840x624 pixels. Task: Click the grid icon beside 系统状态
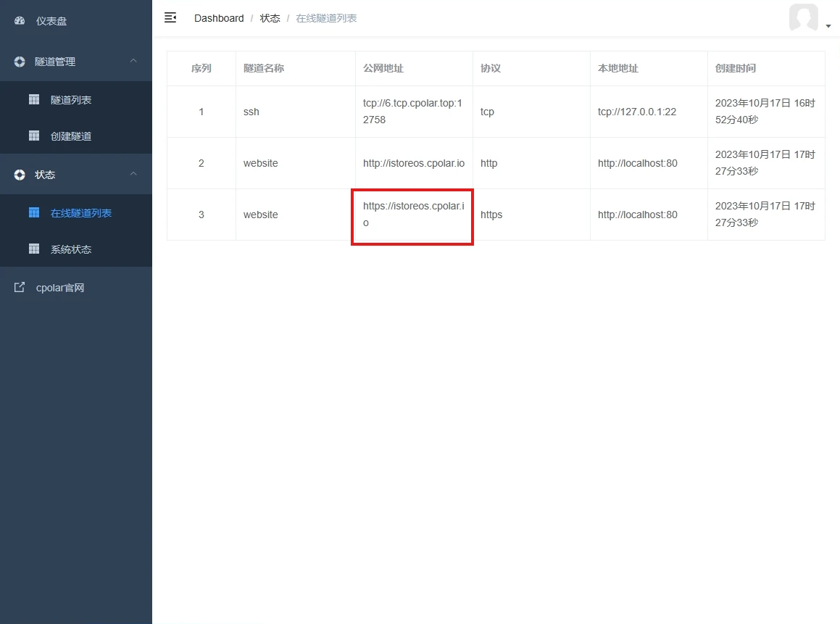coord(34,249)
